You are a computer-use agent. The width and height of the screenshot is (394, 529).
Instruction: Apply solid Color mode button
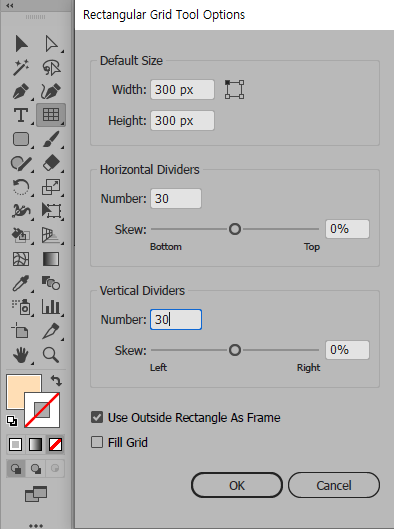coord(15,444)
